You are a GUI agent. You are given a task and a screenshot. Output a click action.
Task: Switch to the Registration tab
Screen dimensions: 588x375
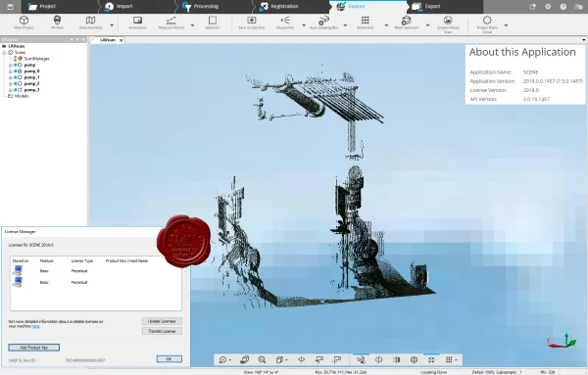pyautogui.click(x=292, y=7)
